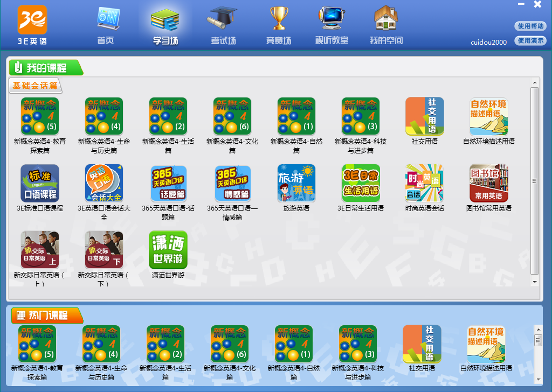Open the 3E标准口语课程 course icon

pos(40,184)
